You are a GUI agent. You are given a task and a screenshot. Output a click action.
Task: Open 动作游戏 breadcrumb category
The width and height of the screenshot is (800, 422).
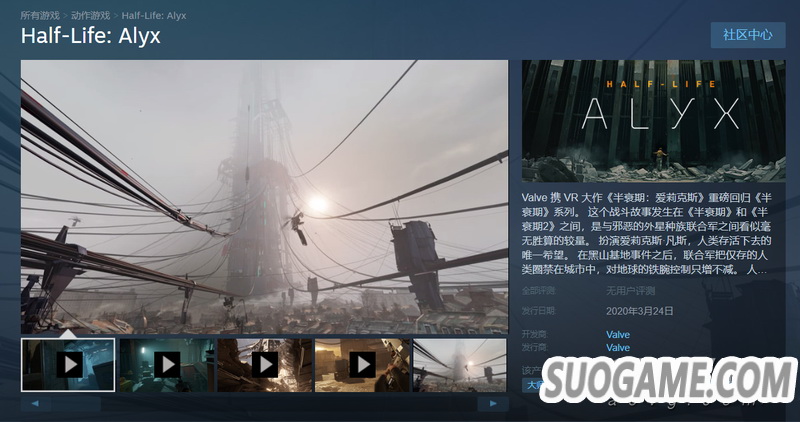point(90,16)
